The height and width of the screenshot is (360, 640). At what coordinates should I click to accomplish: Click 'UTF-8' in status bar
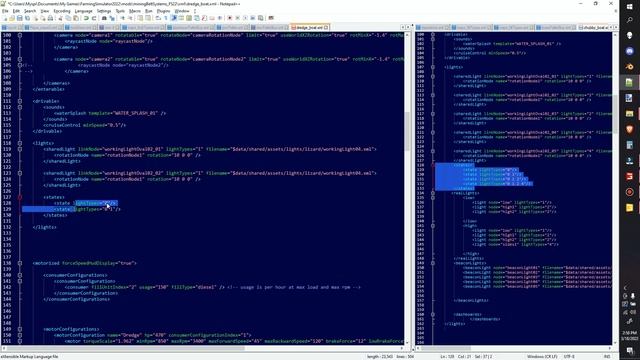[x=569, y=357]
